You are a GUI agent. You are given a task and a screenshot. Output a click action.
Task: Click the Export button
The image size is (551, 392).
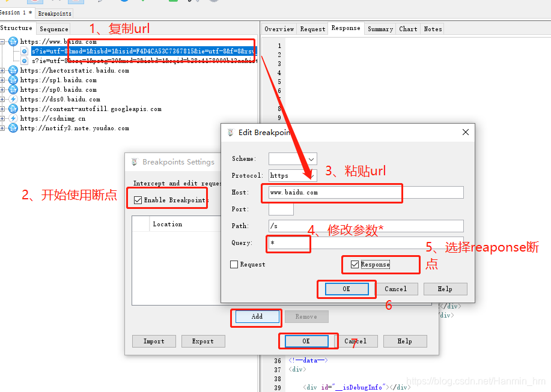pos(203,341)
